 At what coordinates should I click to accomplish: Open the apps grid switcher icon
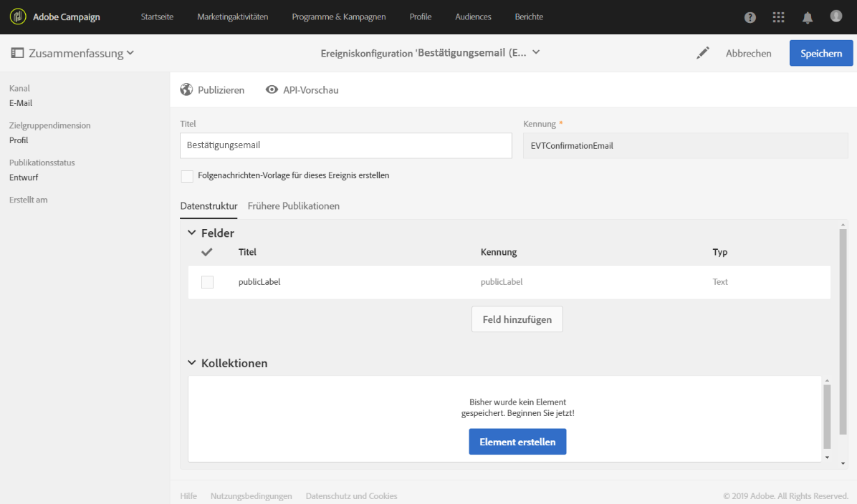pyautogui.click(x=778, y=17)
